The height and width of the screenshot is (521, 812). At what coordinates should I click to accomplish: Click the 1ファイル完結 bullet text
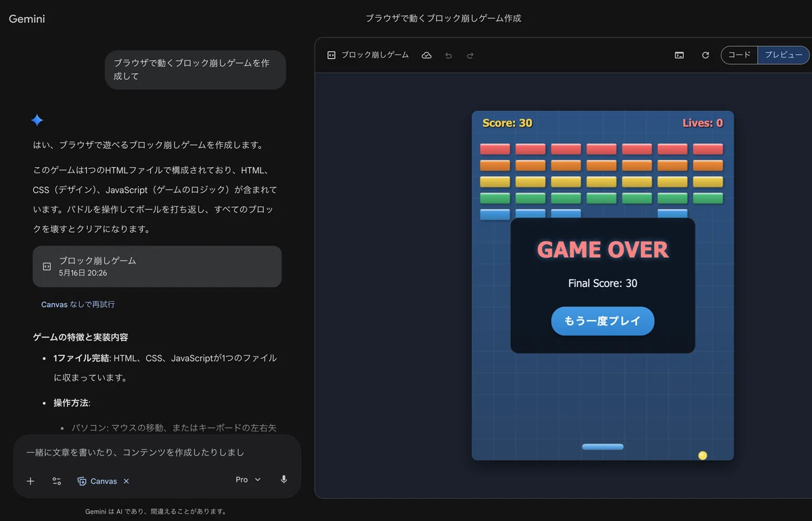[x=81, y=358]
